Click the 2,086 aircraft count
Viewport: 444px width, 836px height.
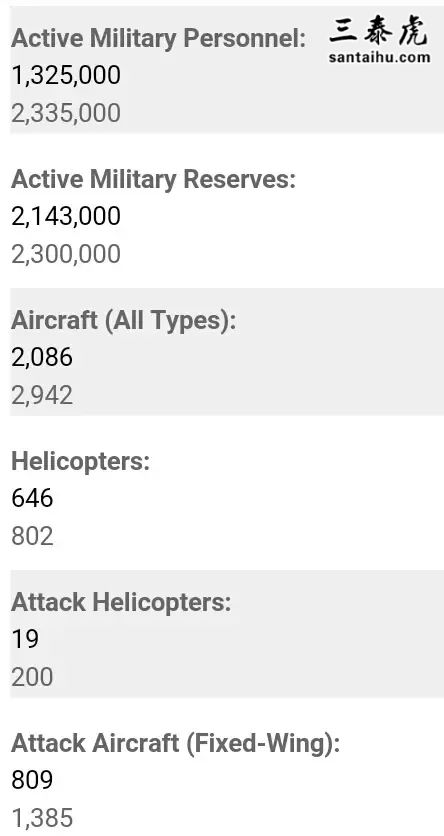[42, 358]
